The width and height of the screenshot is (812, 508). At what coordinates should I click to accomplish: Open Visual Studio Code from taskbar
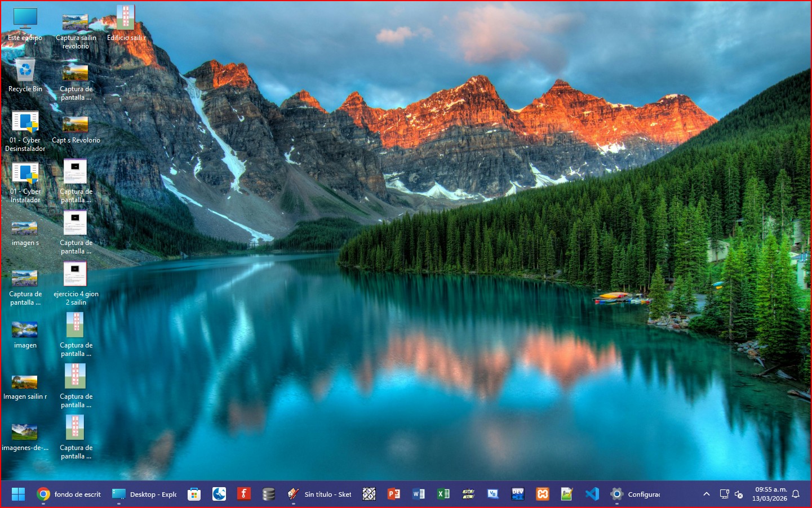[x=592, y=494]
